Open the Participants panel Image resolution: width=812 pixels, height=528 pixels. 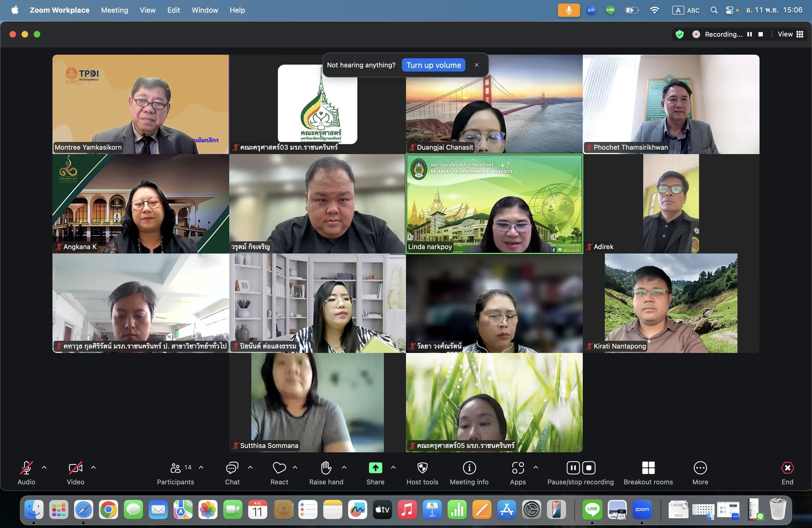click(x=176, y=469)
